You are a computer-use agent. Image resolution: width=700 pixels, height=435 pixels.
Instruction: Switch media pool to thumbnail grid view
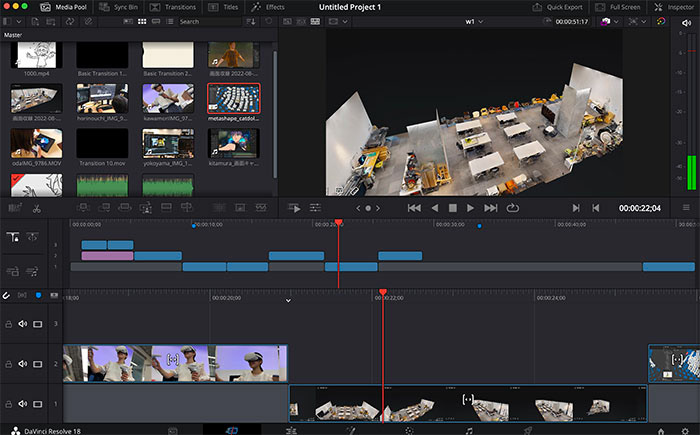pyautogui.click(x=142, y=21)
